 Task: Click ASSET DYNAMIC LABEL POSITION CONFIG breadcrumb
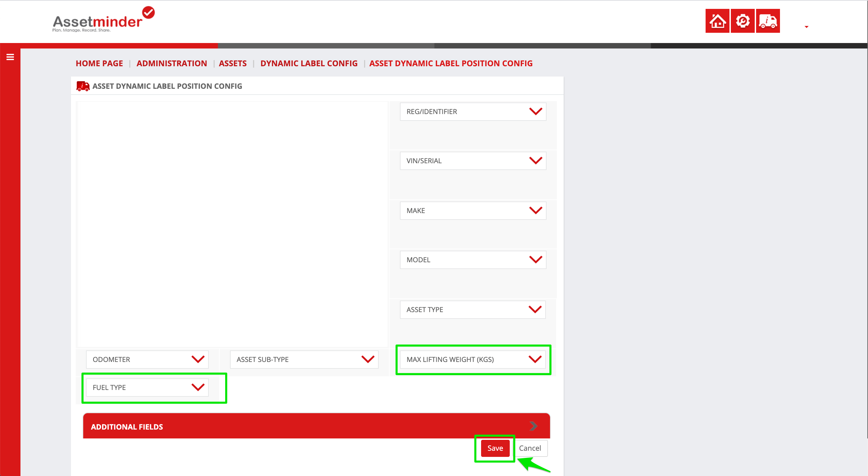451,64
